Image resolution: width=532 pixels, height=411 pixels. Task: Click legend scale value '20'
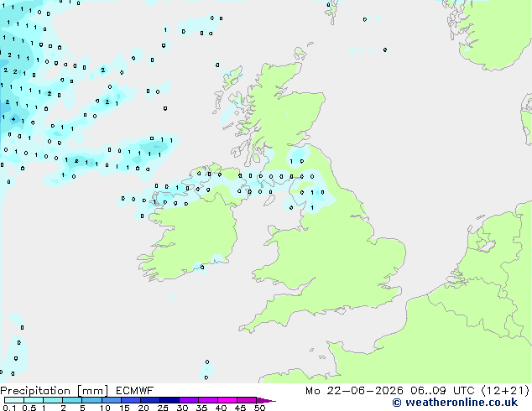point(143,408)
